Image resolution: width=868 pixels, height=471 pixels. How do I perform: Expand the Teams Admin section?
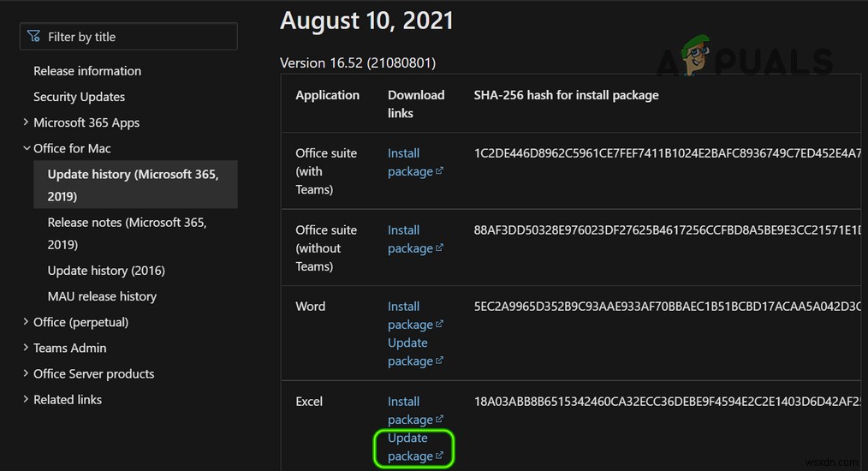click(26, 348)
